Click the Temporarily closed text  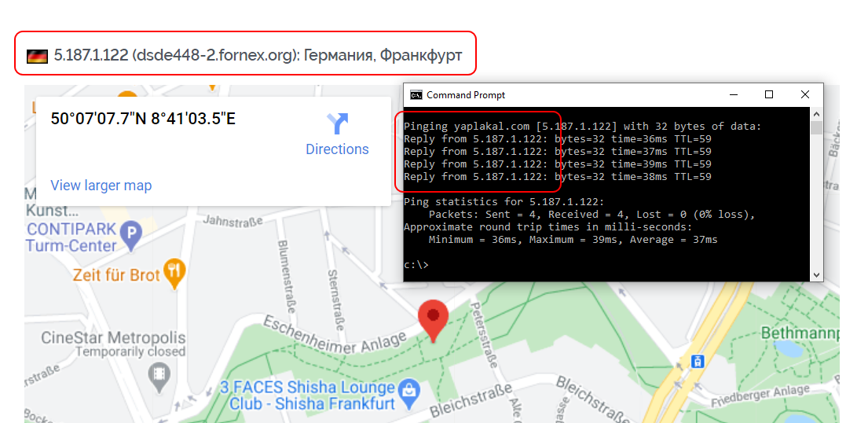130,351
